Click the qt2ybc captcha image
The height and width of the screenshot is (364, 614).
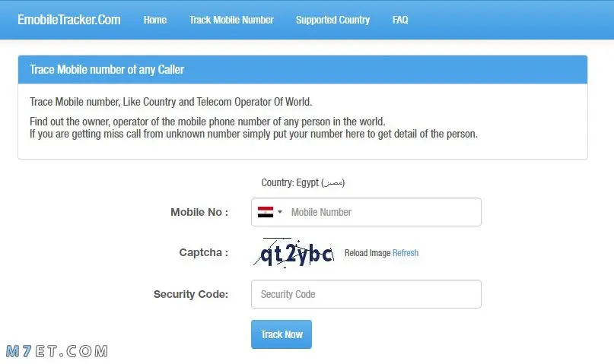point(294,252)
